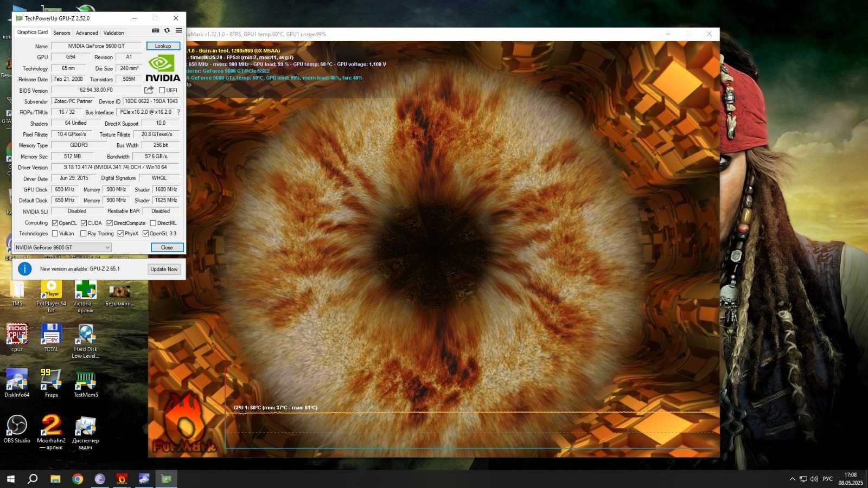Switch to the Advanced tab

87,33
